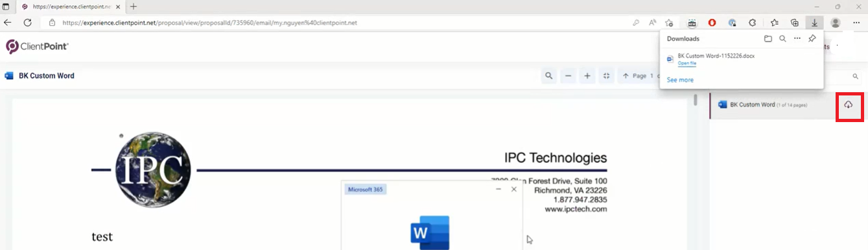Click the Microsoft 365 label
868x250 pixels.
click(x=366, y=190)
